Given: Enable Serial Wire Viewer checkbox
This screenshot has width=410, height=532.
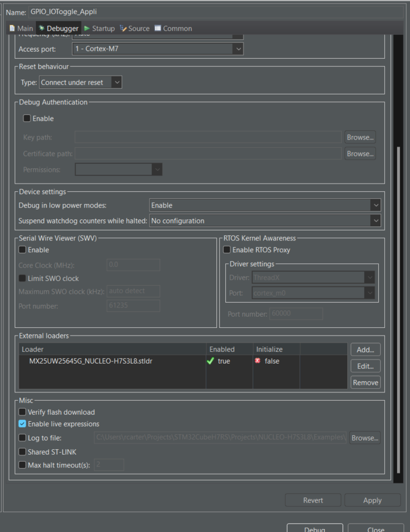Looking at the screenshot, I should (22, 250).
